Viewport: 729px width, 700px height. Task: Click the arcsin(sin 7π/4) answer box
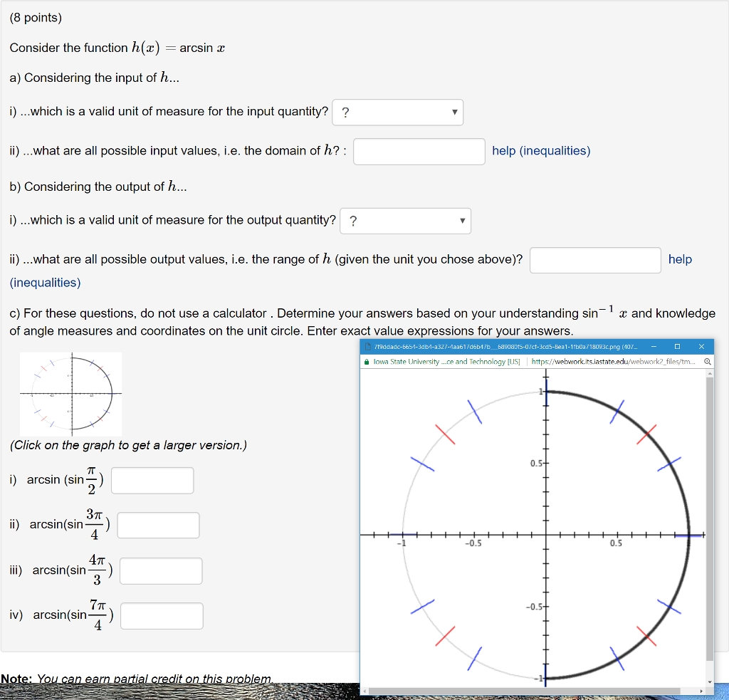[x=161, y=615]
